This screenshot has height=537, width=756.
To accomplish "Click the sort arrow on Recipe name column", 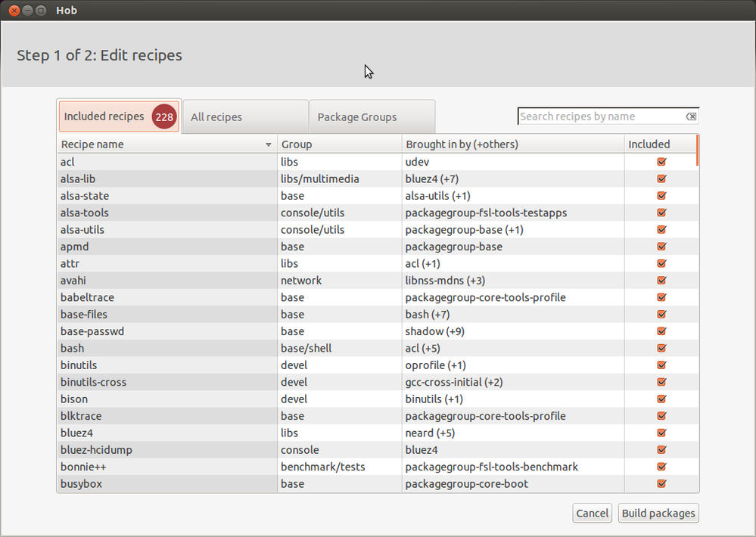I will pos(268,144).
